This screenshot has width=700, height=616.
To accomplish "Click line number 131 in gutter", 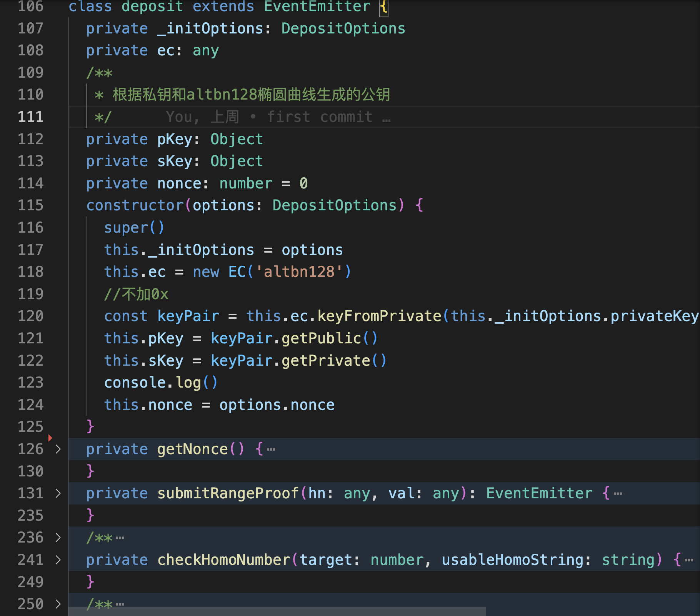I will coord(31,493).
